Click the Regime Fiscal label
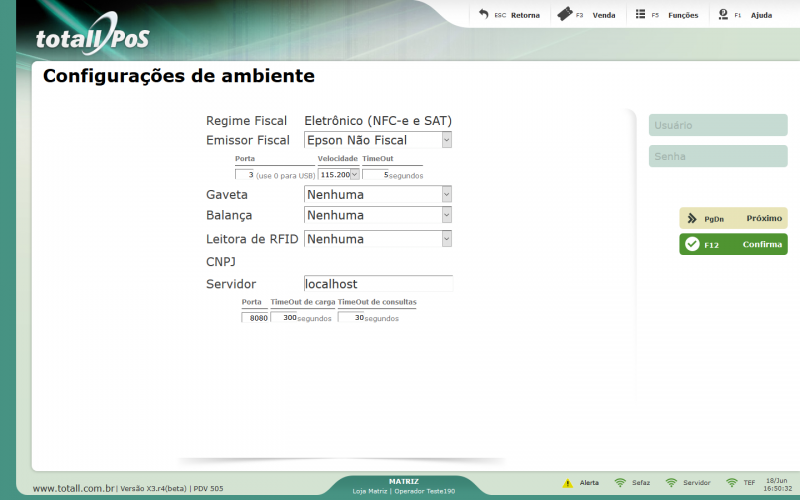 246,121
